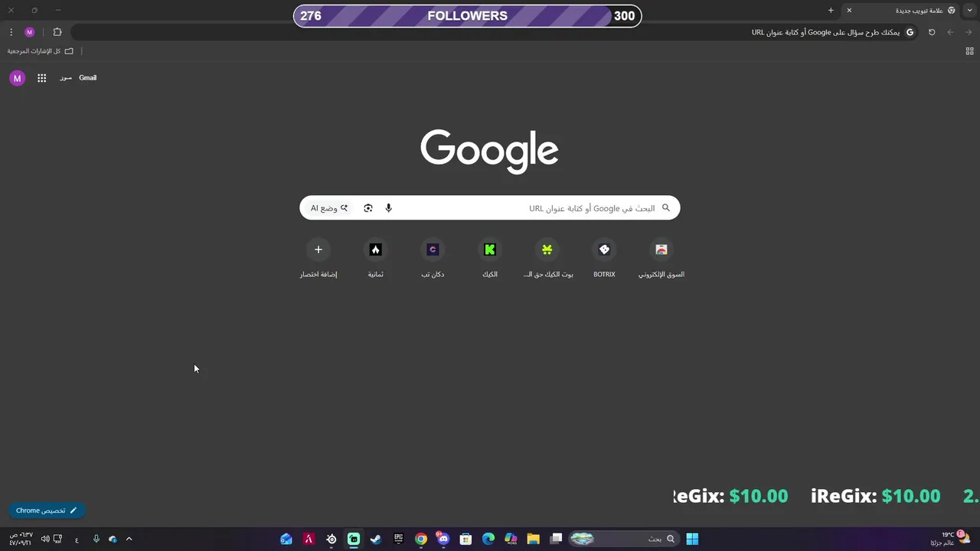Open Chrome's three-dot menu

tap(11, 32)
